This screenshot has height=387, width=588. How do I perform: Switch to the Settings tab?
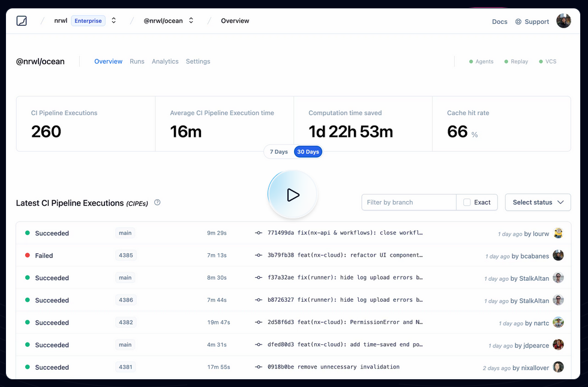pos(198,61)
